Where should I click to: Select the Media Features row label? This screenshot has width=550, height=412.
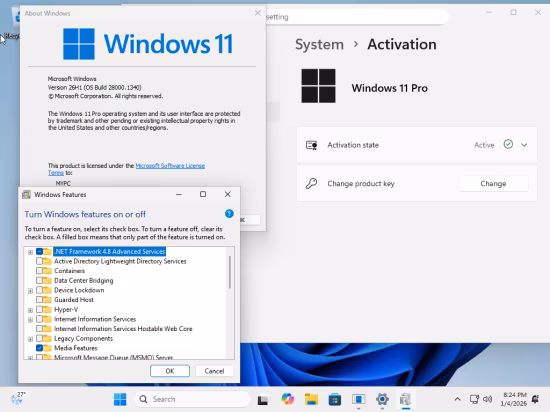[75, 348]
